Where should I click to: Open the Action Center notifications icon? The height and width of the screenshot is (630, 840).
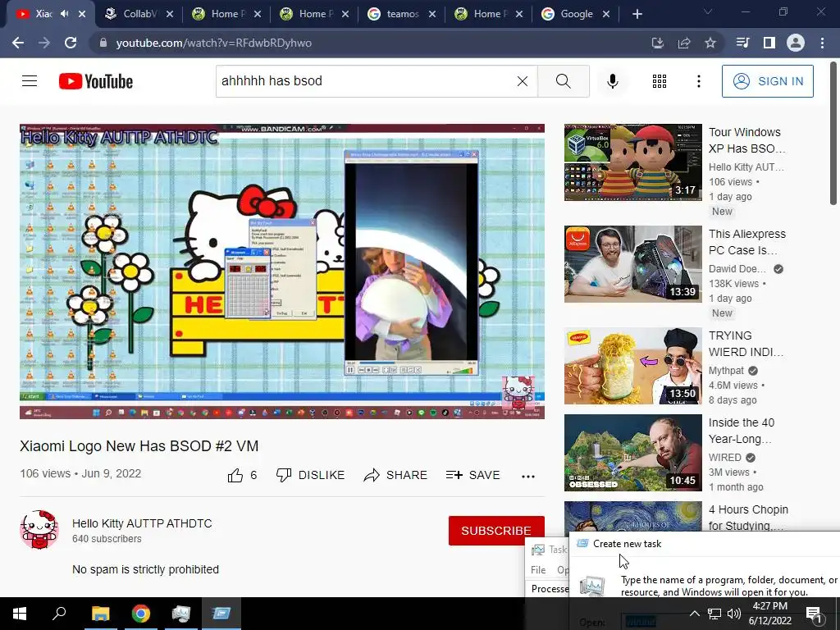[x=814, y=614]
